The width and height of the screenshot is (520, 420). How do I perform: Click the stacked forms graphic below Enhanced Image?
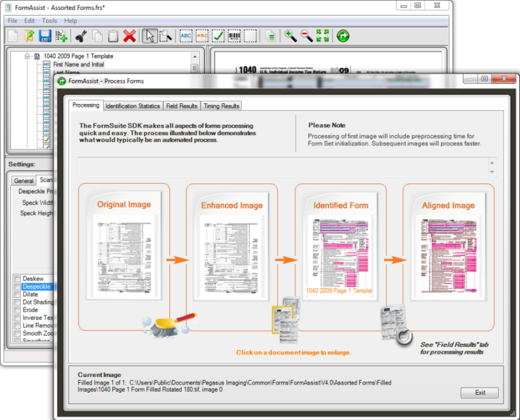click(286, 320)
